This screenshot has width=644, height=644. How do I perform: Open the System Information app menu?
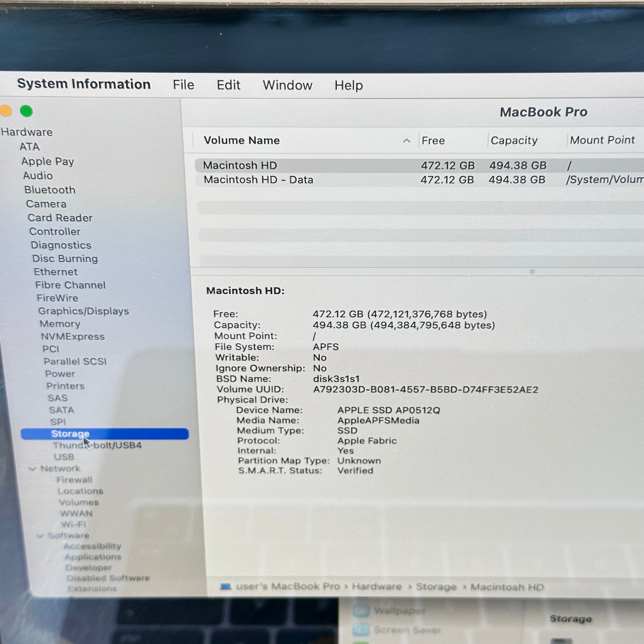coord(84,84)
